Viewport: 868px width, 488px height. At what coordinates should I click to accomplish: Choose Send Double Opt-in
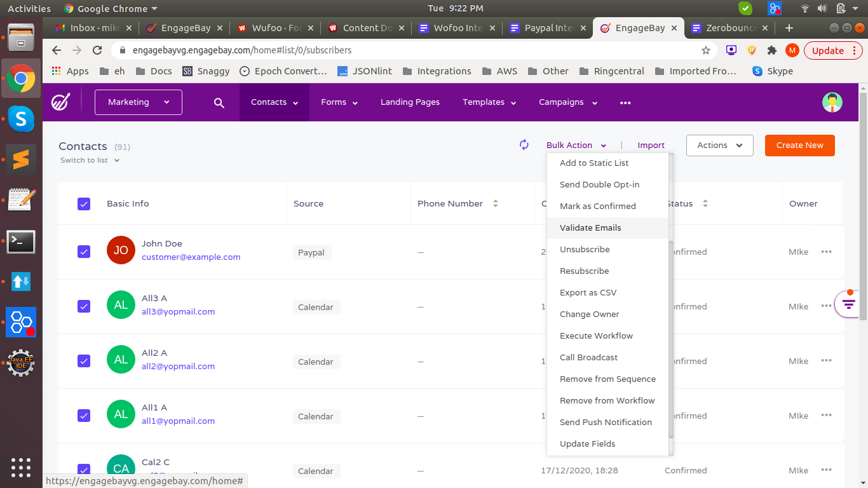[607, 185]
